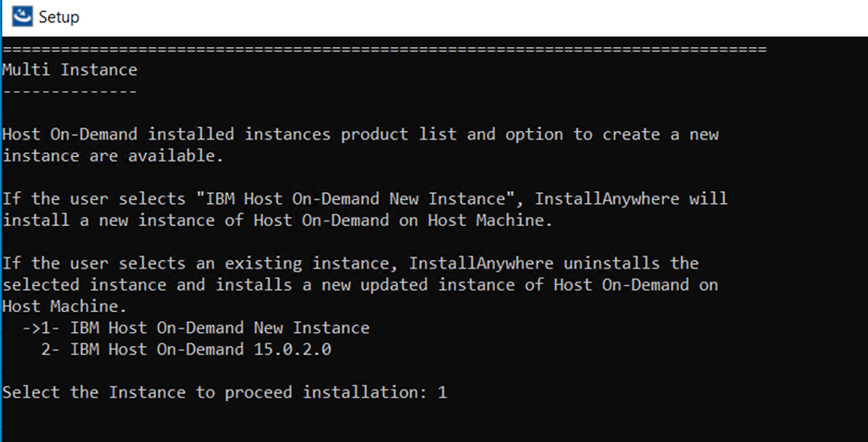Image resolution: width=868 pixels, height=442 pixels.
Task: Click the "Select the Instance to proceed installation" prompt
Action: click(x=214, y=392)
